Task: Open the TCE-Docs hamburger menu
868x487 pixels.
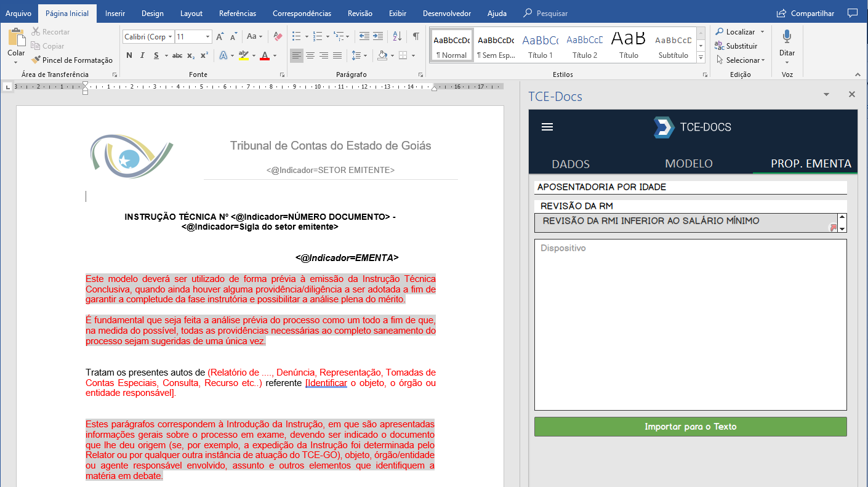Action: [547, 127]
